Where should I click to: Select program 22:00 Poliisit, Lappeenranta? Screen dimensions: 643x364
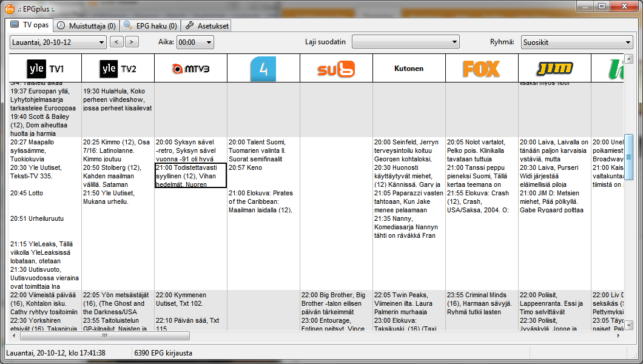coord(554,303)
